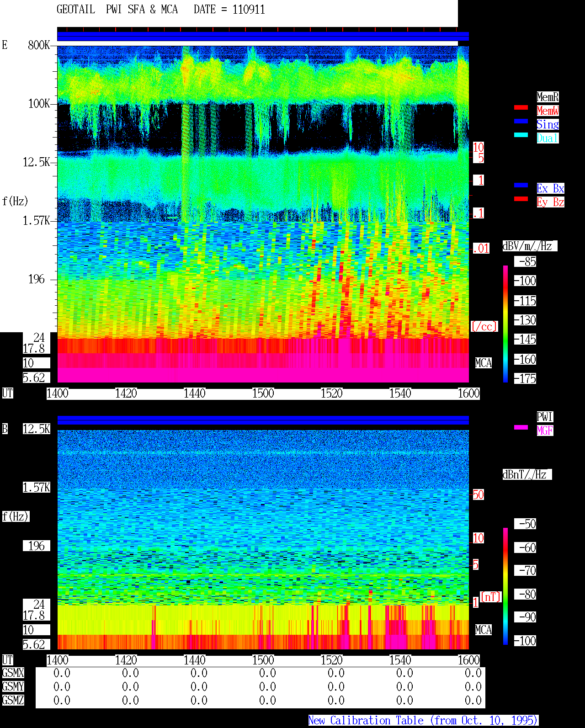
Task: Click the [/cc] density unit label
Action: point(484,326)
